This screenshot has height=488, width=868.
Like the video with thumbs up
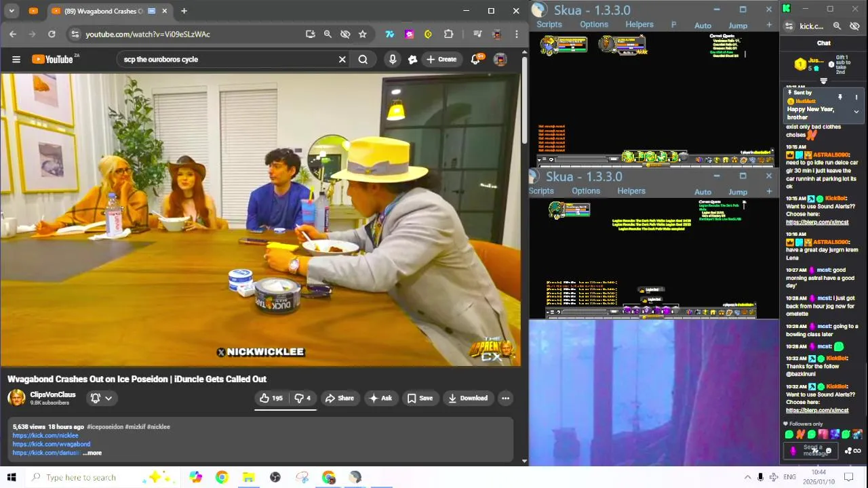coord(271,399)
